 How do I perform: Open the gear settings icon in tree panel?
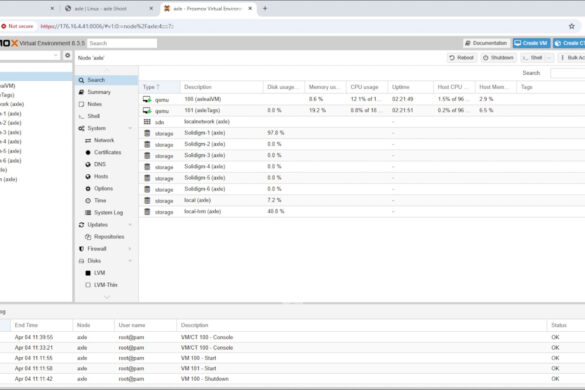click(x=68, y=55)
